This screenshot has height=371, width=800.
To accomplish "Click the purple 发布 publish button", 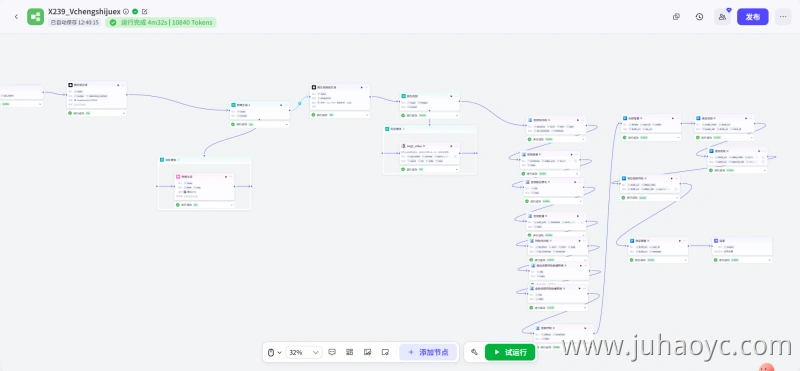I will [x=753, y=17].
